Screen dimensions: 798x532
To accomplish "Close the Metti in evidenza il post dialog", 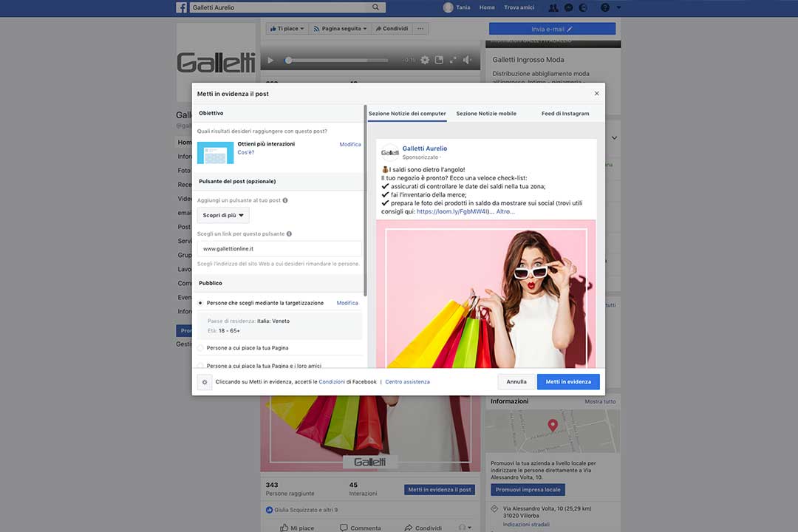I will pos(596,93).
